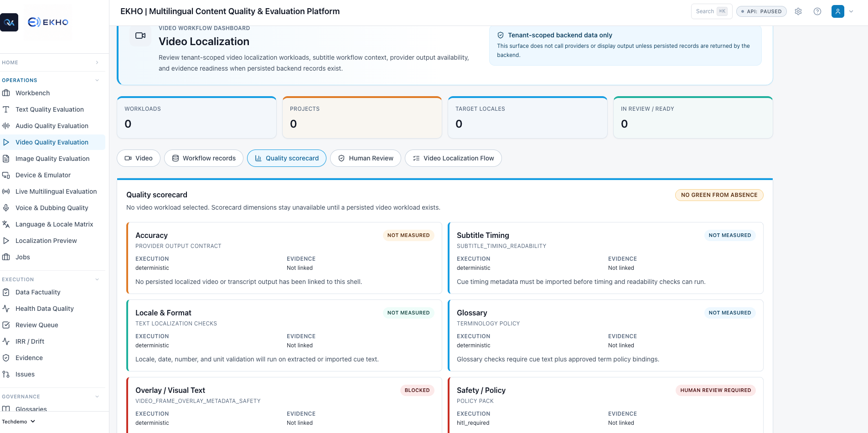Click the Video Quality Evaluation play icon

tap(6, 142)
